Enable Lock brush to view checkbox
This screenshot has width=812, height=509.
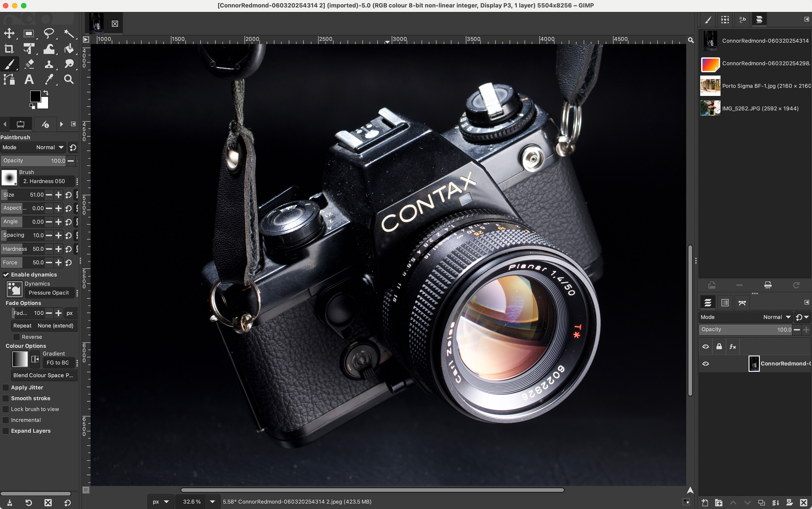pos(6,409)
